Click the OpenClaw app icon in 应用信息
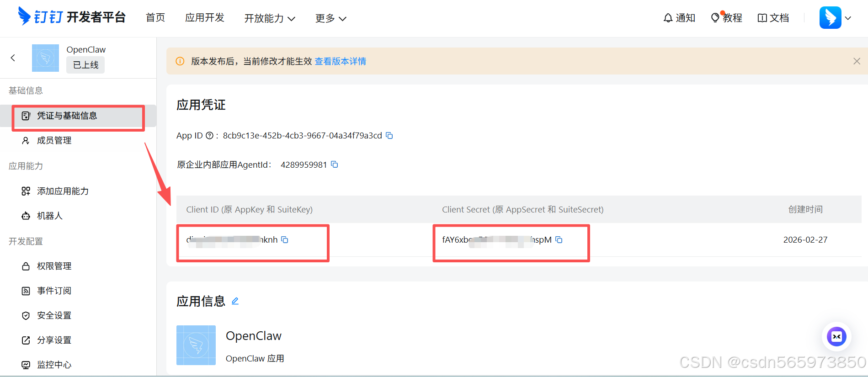The image size is (868, 377). 196,345
